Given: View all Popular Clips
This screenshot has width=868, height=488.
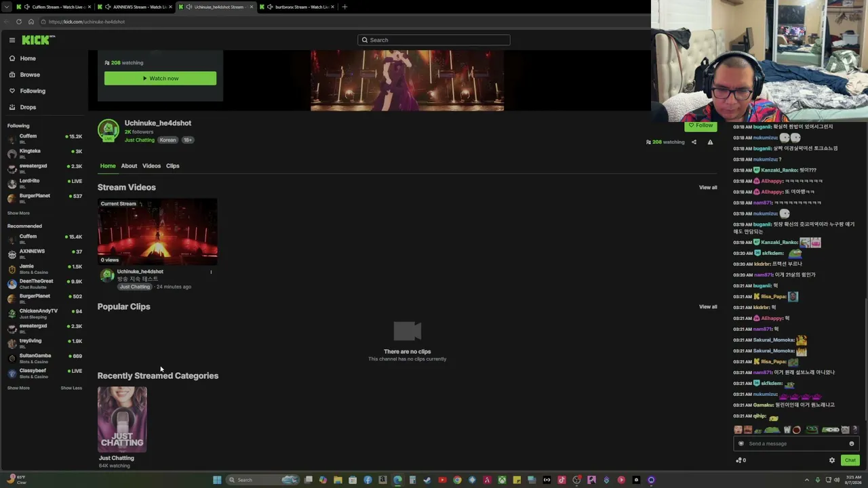Looking at the screenshot, I should (708, 306).
